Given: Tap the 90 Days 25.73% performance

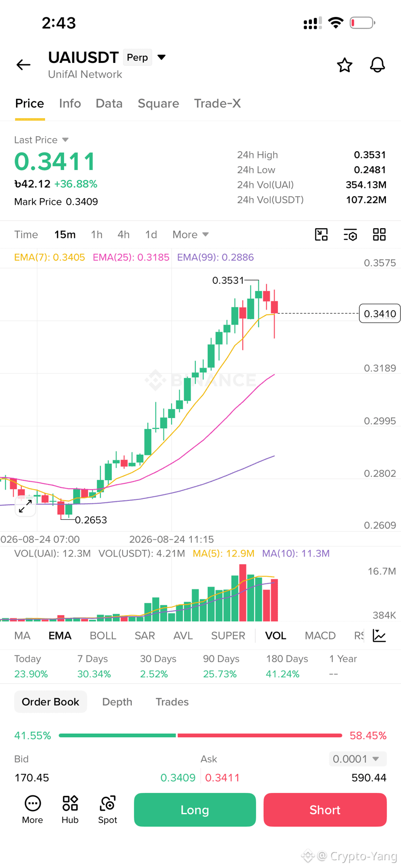Looking at the screenshot, I should tap(221, 666).
